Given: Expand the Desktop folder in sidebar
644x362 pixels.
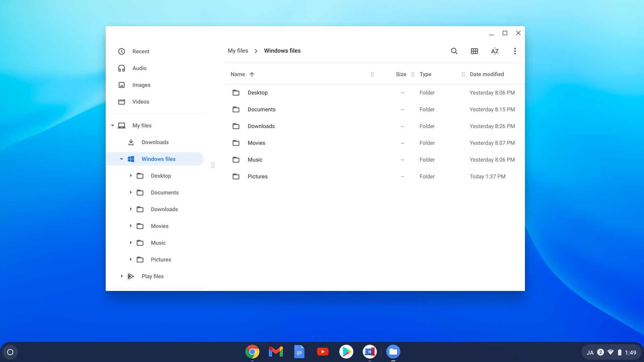Looking at the screenshot, I should [x=131, y=176].
